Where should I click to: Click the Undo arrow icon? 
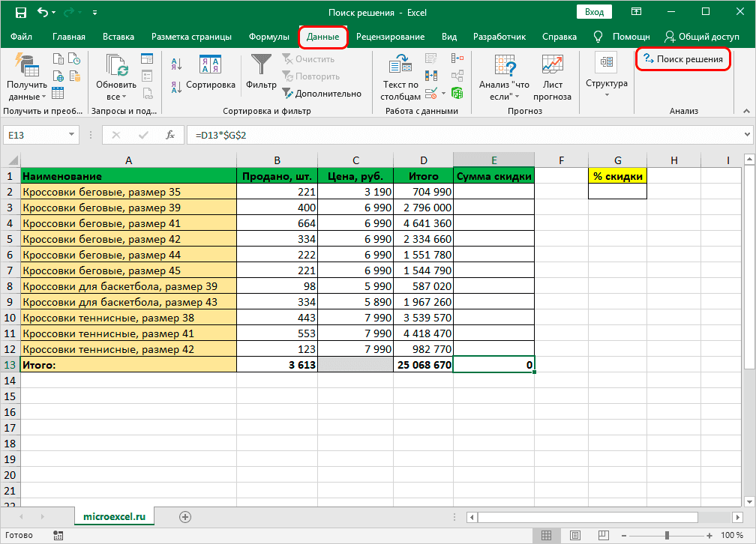coord(43,13)
